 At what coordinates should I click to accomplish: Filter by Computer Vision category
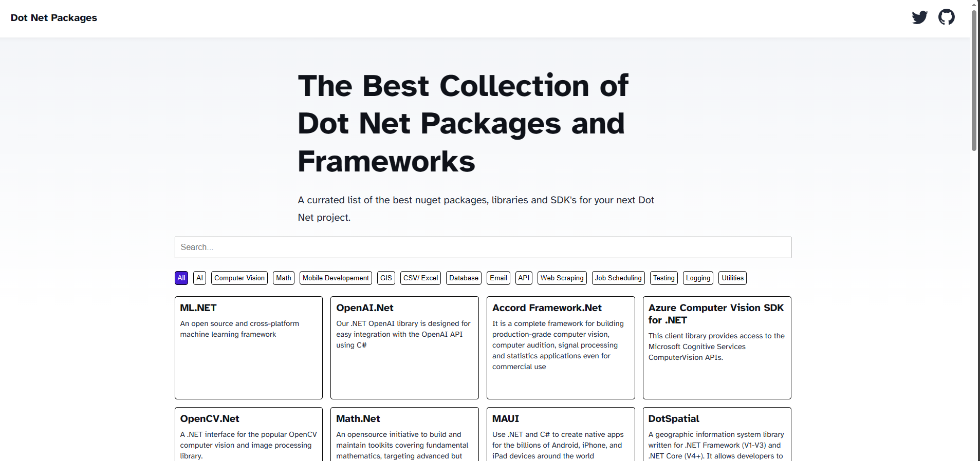point(239,278)
